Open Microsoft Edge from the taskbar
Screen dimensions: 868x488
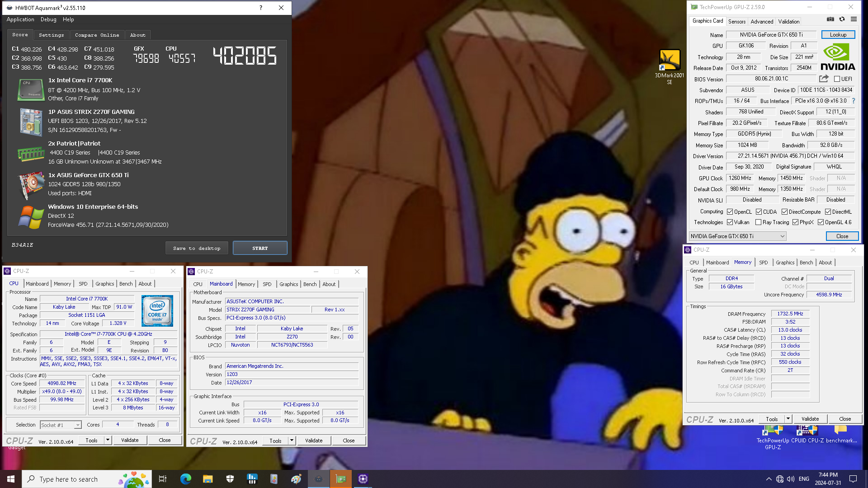[185, 479]
